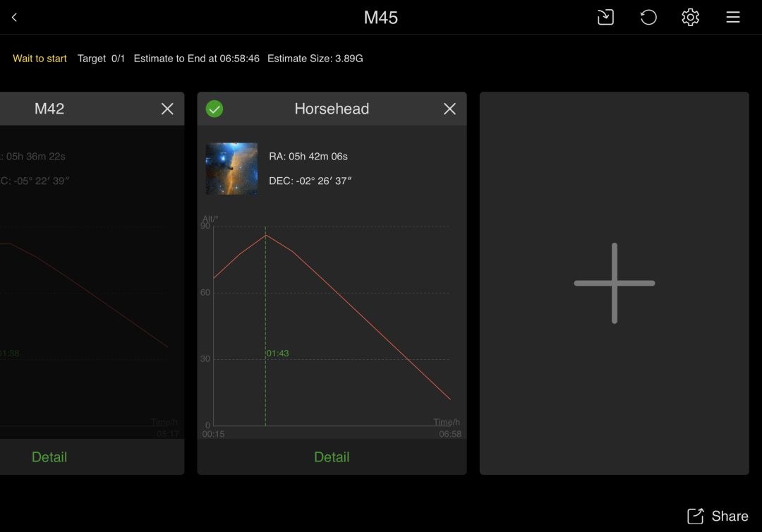This screenshot has width=762, height=532.
Task: Add a new target with plus card
Action: (x=615, y=283)
